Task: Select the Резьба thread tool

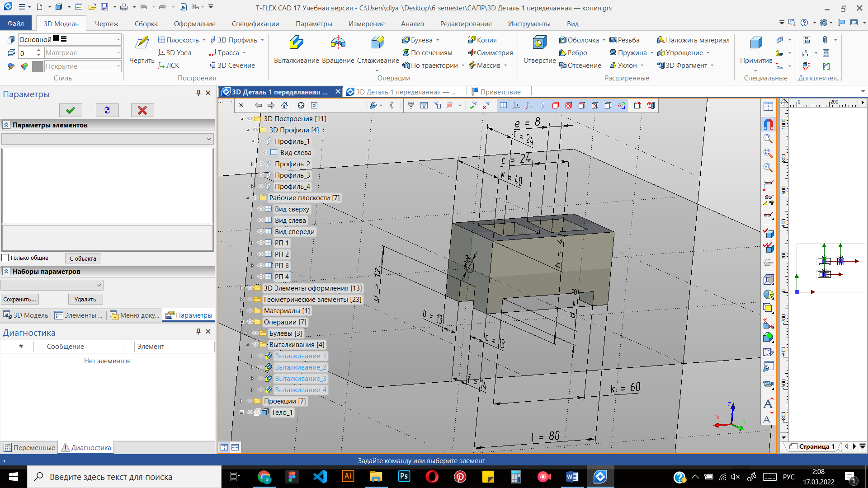Action: click(624, 40)
